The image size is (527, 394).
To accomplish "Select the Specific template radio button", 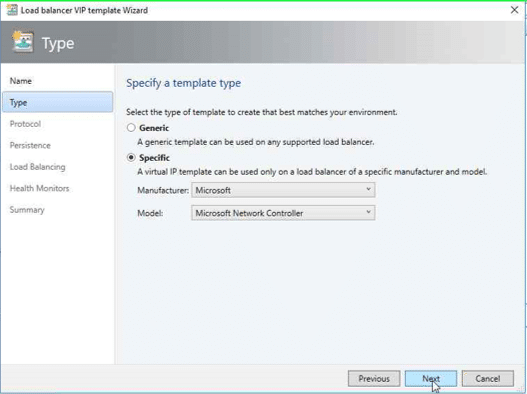I will 131,157.
